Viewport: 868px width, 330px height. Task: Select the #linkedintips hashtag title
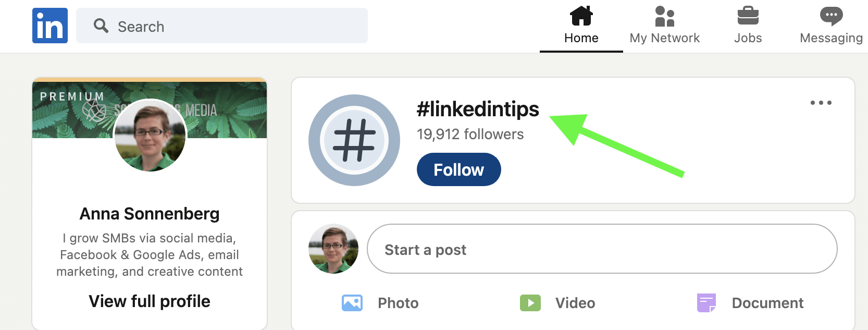tap(478, 109)
